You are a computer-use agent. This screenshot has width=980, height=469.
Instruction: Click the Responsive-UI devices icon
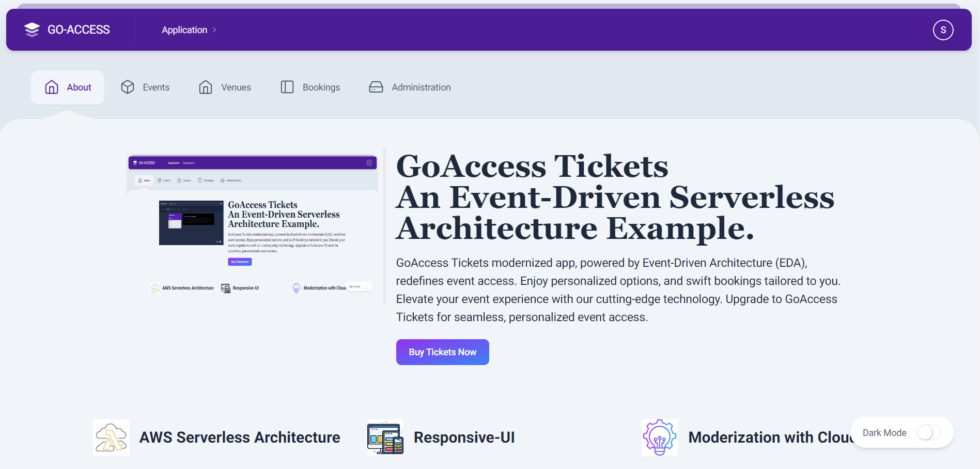tap(384, 437)
